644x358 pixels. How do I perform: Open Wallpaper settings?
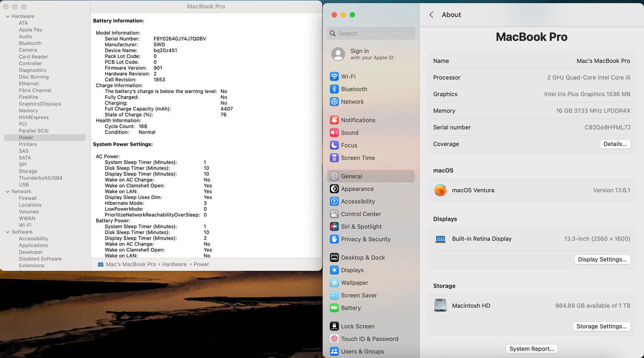click(x=354, y=282)
